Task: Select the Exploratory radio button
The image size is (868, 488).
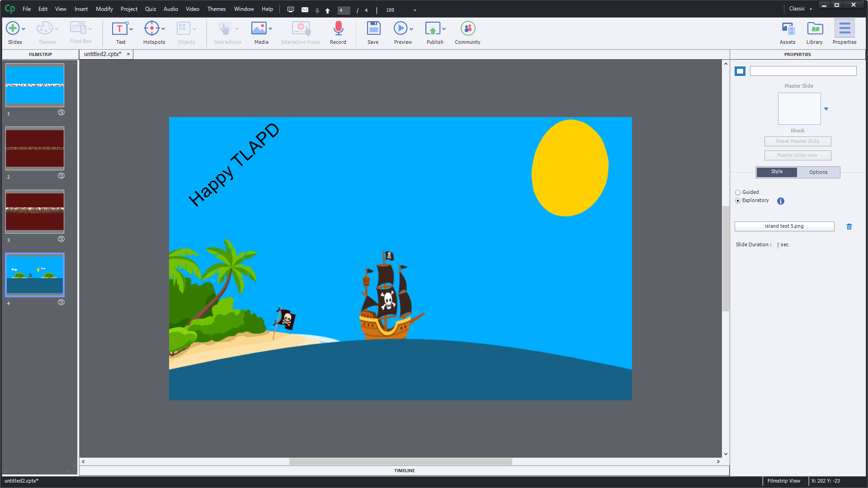Action: point(738,201)
